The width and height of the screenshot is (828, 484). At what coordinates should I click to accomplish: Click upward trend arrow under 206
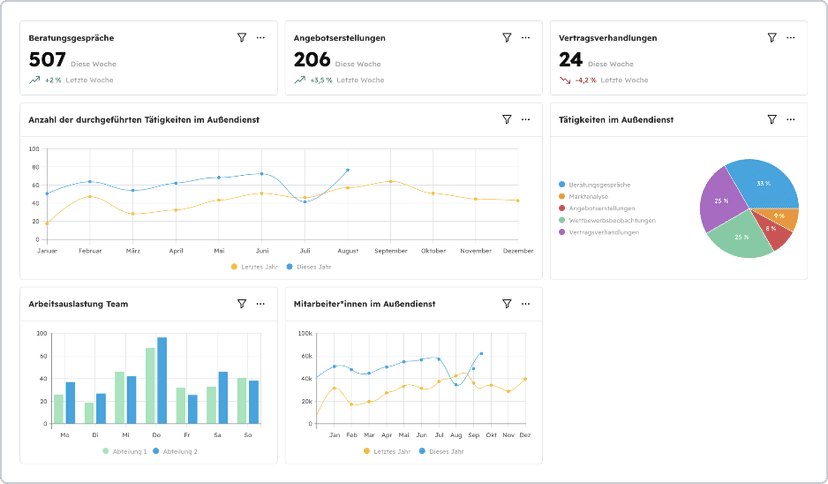tap(299, 80)
